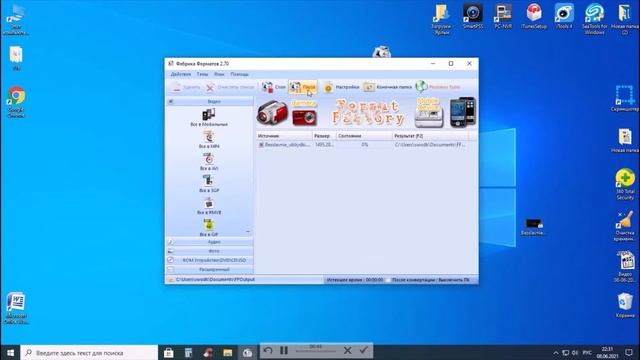Expand the Фото (Picture) category
640x360 pixels.
click(x=210, y=251)
